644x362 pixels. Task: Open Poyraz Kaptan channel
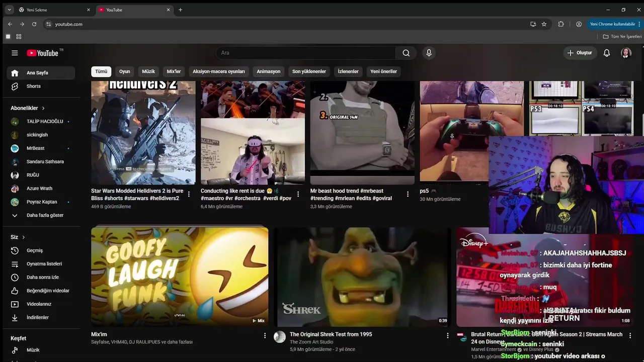click(x=41, y=202)
